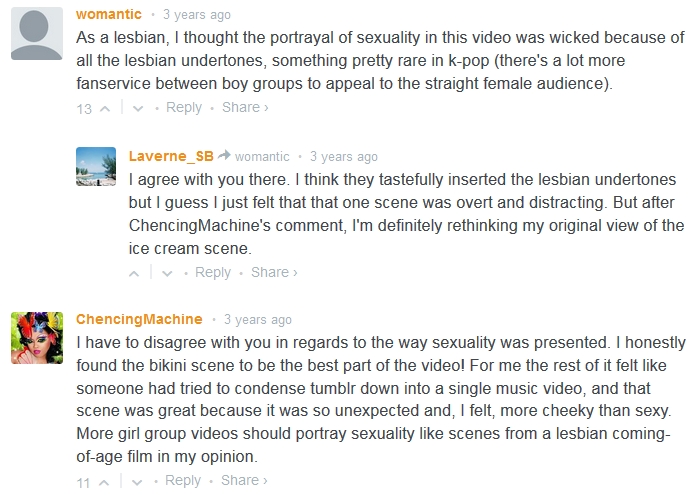Open ChencingMachine username profile link
This screenshot has width=698, height=495.
click(x=139, y=319)
